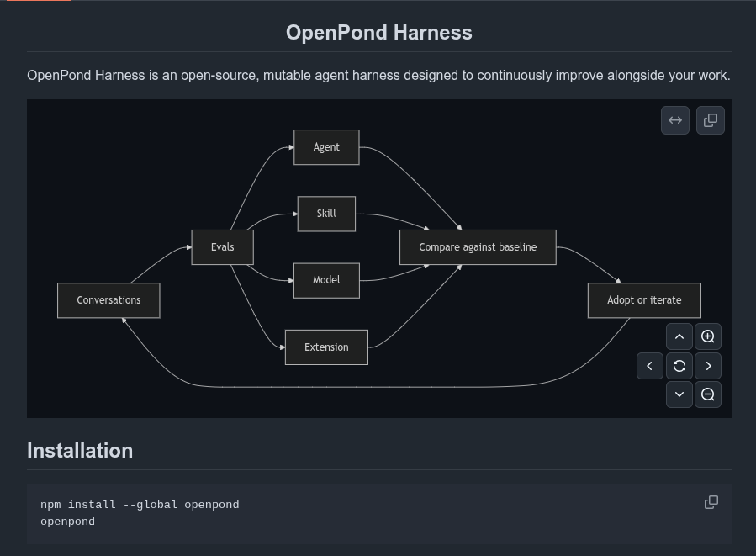The height and width of the screenshot is (556, 756).
Task: Zoom in on the diagram
Action: tap(708, 336)
